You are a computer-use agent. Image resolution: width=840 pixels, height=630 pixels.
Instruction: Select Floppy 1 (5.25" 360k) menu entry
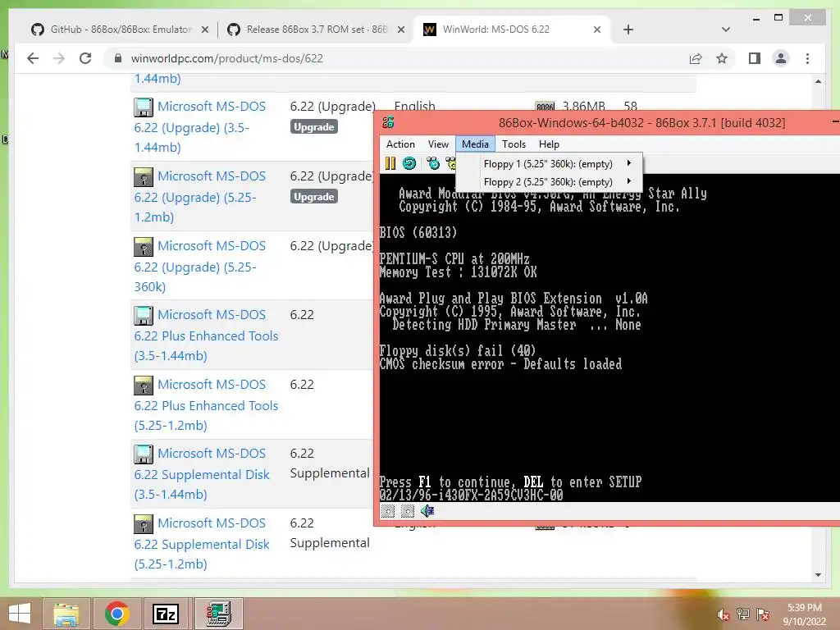[549, 163]
